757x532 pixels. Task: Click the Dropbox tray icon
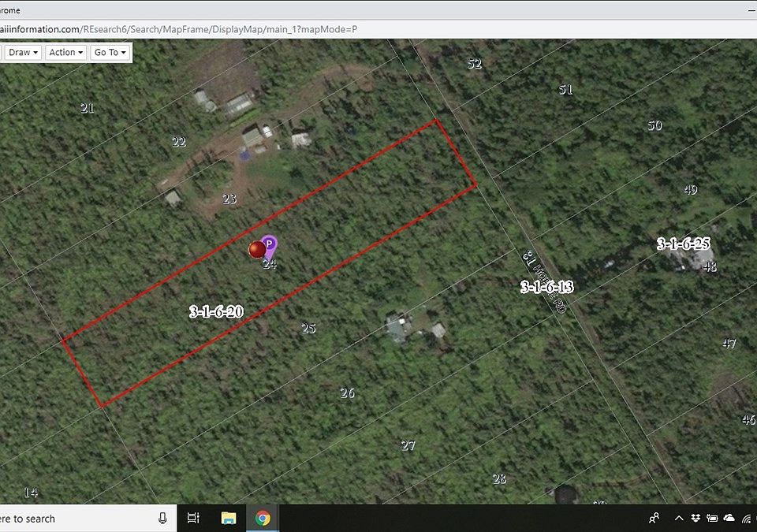[695, 519]
